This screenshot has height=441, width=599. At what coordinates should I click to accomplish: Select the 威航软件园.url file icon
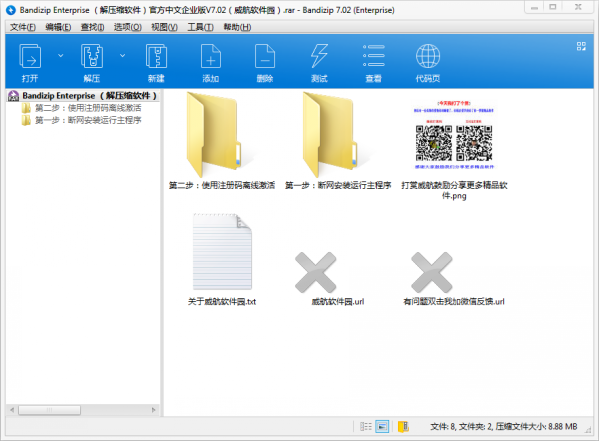[x=316, y=272]
